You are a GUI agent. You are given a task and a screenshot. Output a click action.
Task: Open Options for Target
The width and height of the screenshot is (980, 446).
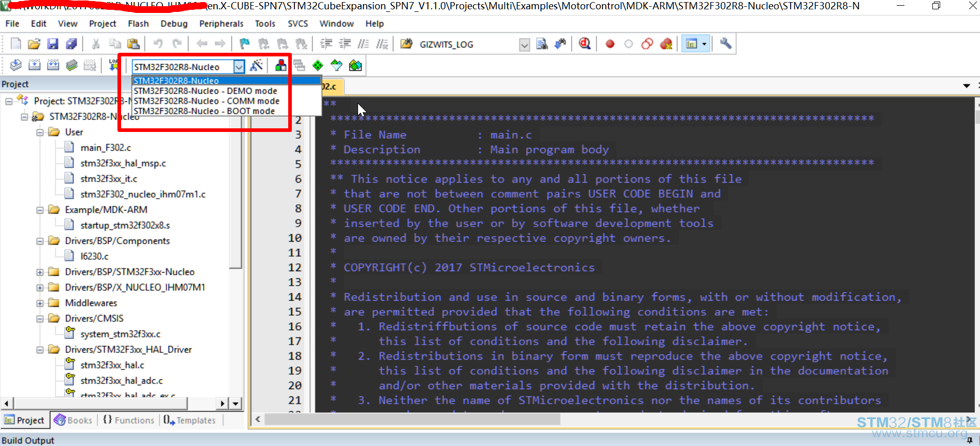256,65
